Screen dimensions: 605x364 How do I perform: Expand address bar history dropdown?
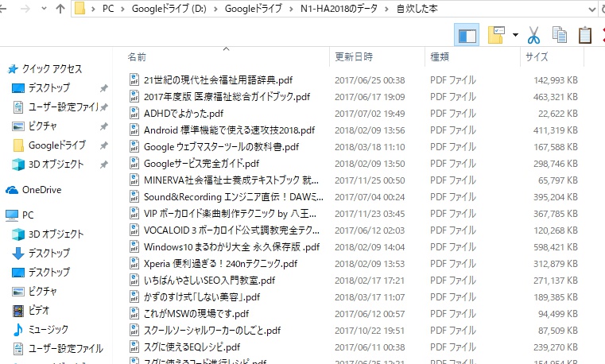(x=591, y=10)
